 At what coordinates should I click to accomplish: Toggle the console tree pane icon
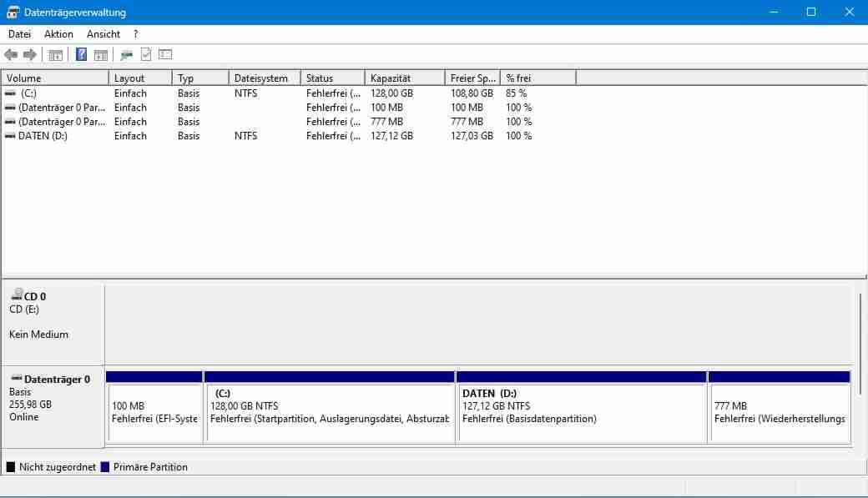pos(56,55)
